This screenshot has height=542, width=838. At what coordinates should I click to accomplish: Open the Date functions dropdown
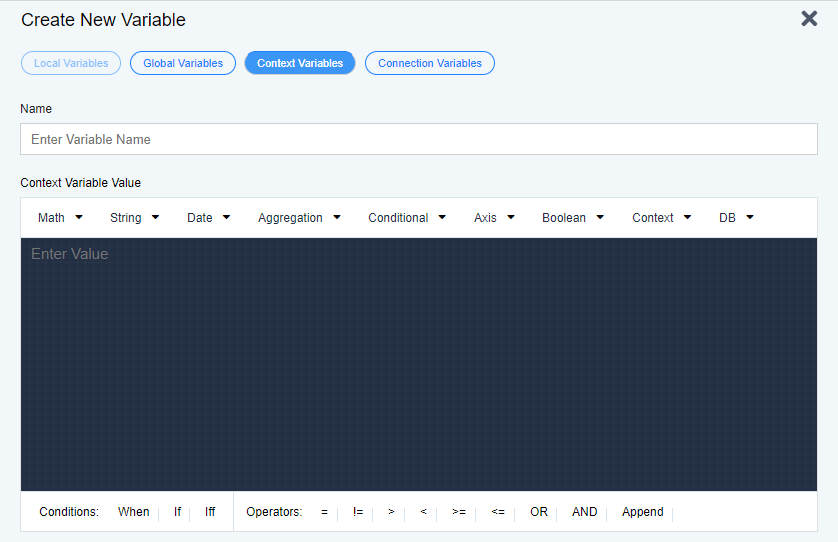[208, 218]
